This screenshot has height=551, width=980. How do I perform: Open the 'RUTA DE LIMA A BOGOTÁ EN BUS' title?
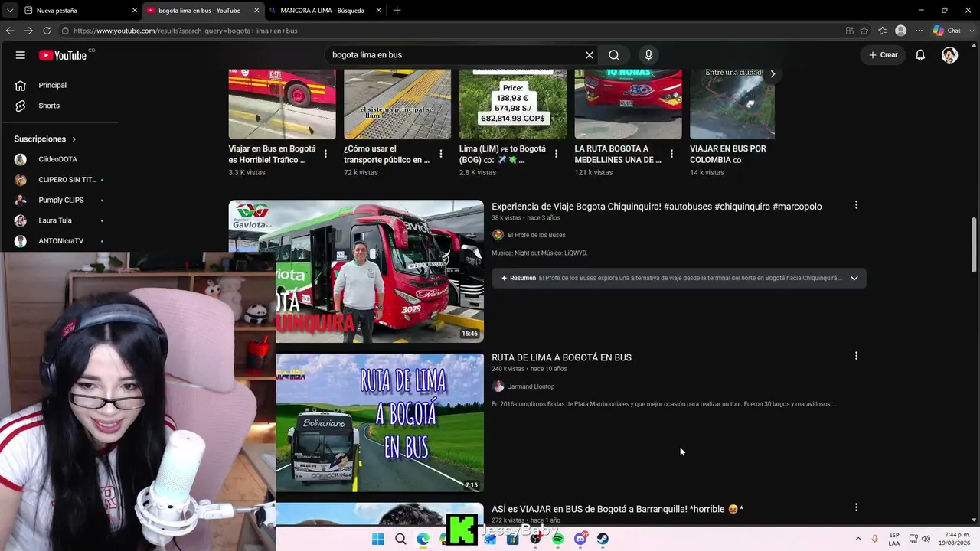click(561, 357)
